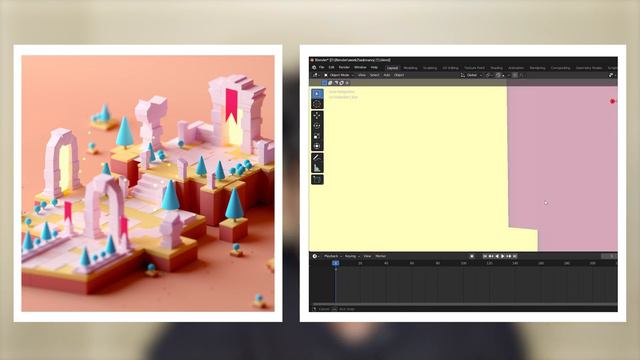Open the viewport Object menu

399,75
